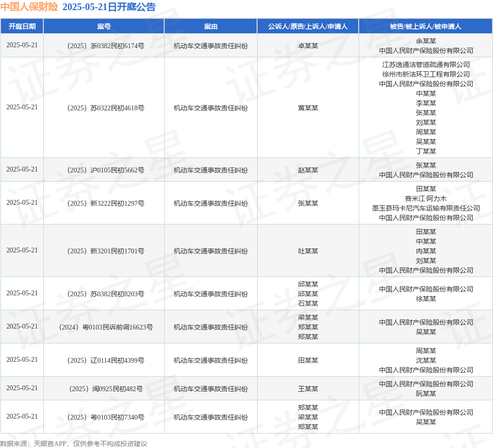Image resolution: width=493 pixels, height=448 pixels.
Task: Click 机动车交通事故责任纠纷 in 闽0925 row
Action: [211, 389]
